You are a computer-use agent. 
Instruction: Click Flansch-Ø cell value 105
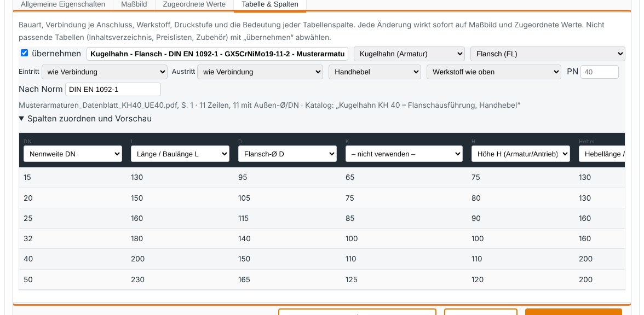(244, 198)
